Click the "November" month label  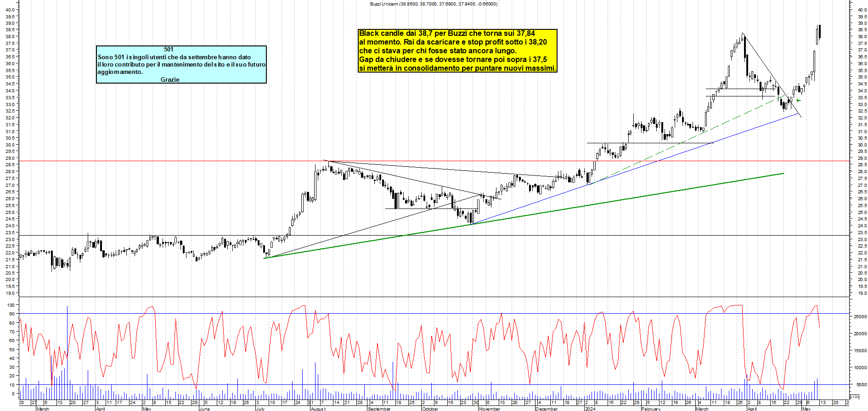(x=490, y=409)
